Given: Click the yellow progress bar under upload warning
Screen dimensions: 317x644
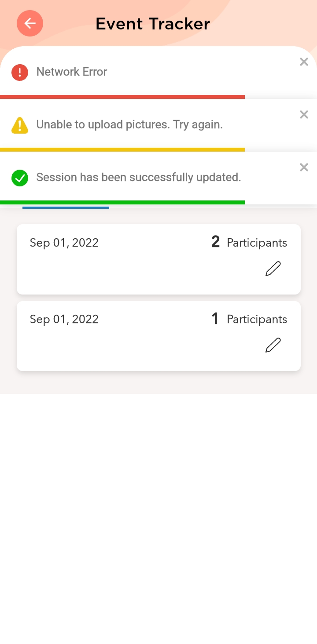Looking at the screenshot, I should [122, 149].
